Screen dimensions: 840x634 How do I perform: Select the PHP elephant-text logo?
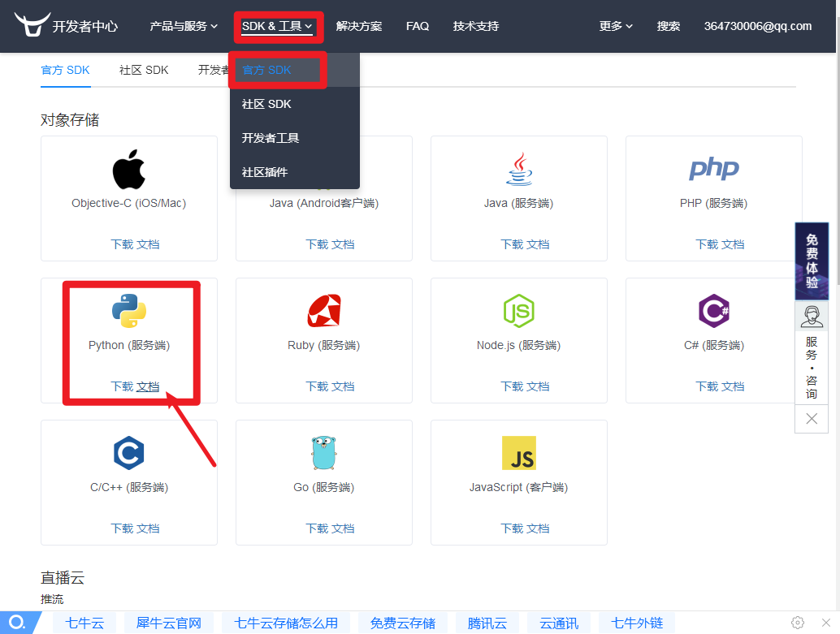pos(713,169)
